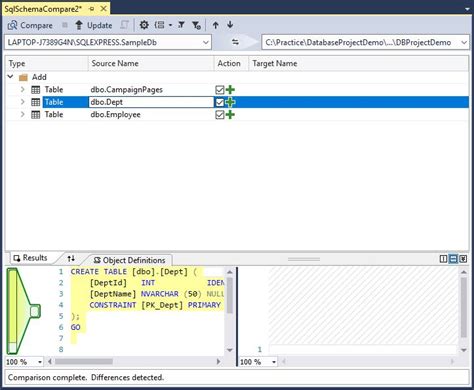The width and height of the screenshot is (474, 390).
Task: Open schema compare Options gear
Action: [x=144, y=25]
